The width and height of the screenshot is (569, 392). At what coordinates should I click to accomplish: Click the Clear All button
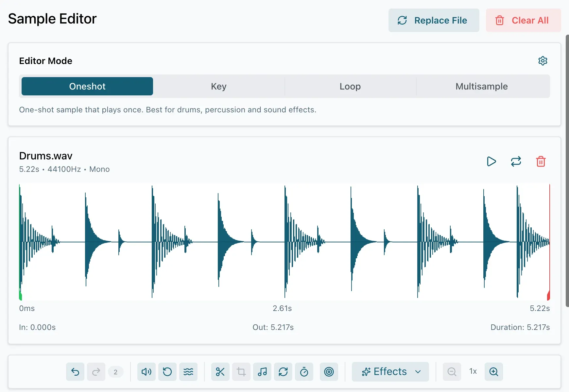tap(524, 20)
